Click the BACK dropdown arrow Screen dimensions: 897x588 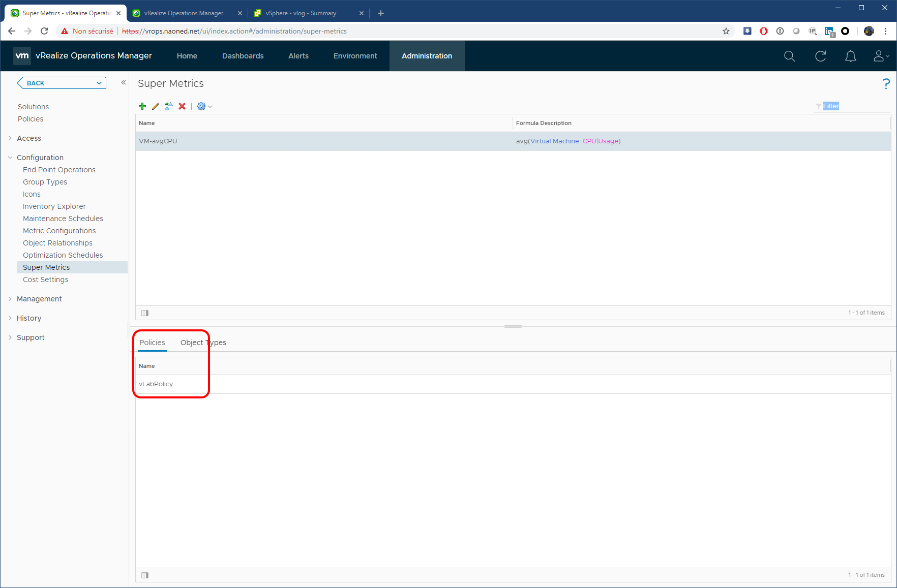pyautogui.click(x=99, y=83)
